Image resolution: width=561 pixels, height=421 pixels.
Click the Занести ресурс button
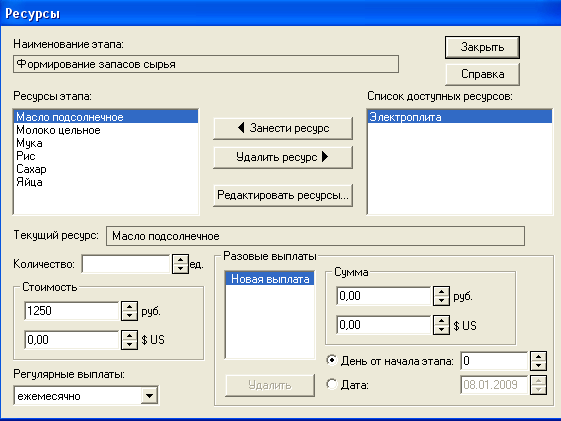[x=283, y=128]
